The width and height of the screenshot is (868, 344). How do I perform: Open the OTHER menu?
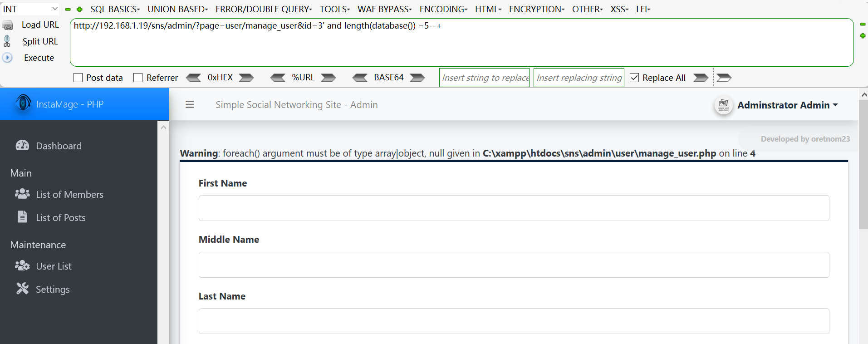tap(588, 9)
